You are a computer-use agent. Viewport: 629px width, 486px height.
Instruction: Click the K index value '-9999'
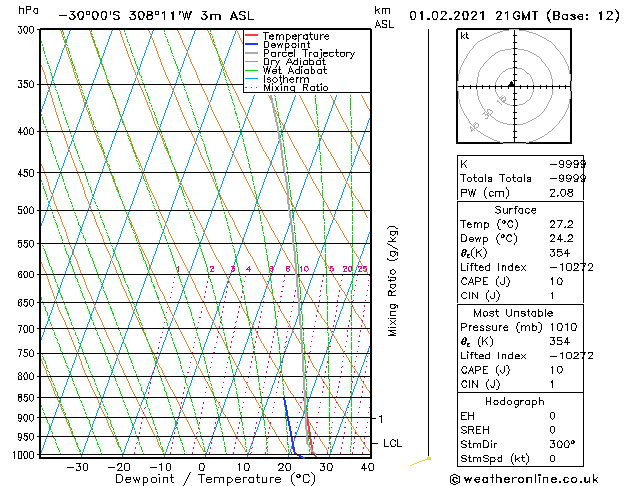[x=568, y=164]
